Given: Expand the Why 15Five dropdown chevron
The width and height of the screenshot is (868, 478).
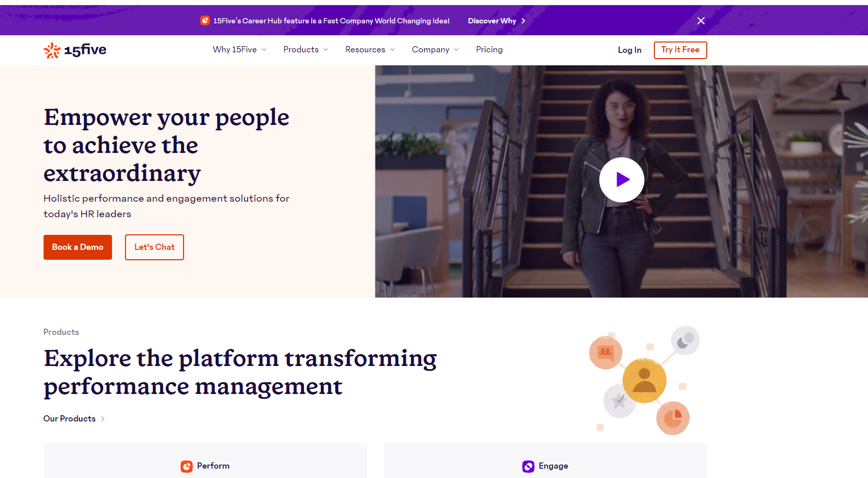Looking at the screenshot, I should 264,50.
